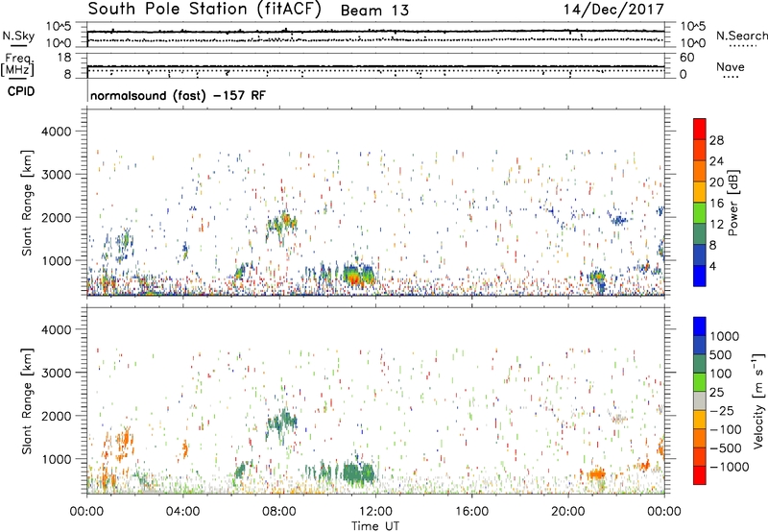Click the '4' label on Power color bar
768x532 pixels.
pos(713,266)
